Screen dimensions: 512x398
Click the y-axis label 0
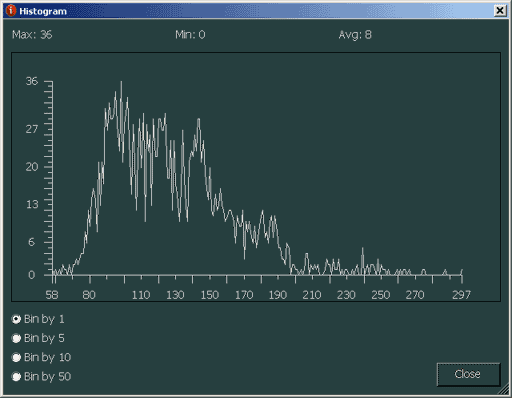tap(31, 275)
